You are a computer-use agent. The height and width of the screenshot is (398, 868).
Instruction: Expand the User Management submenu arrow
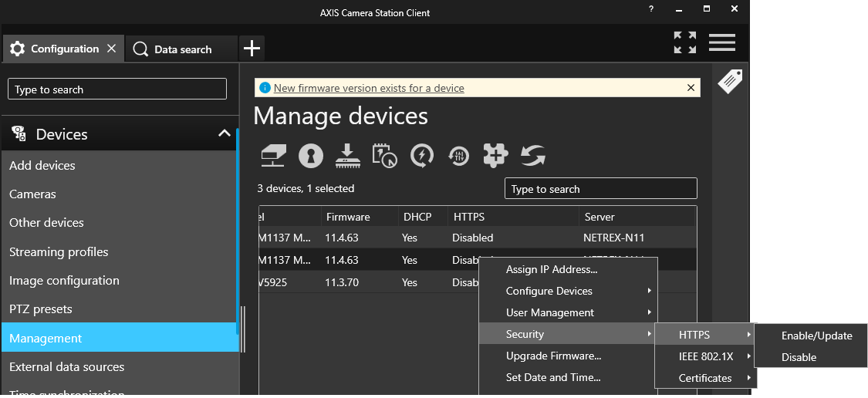[x=649, y=312]
